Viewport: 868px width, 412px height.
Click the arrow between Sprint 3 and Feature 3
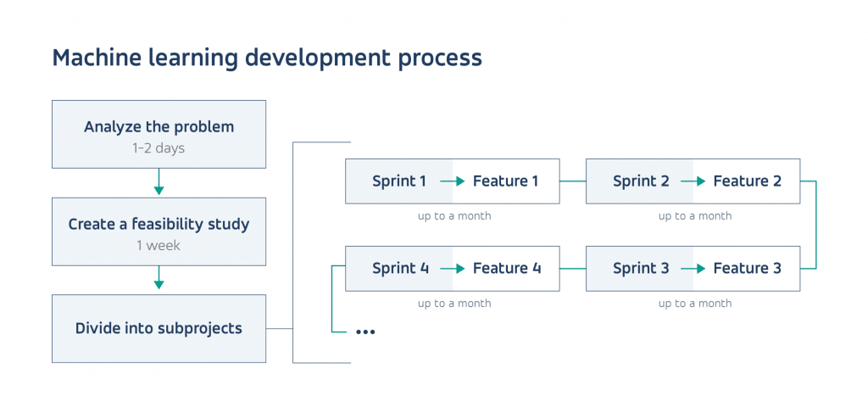[x=694, y=269]
